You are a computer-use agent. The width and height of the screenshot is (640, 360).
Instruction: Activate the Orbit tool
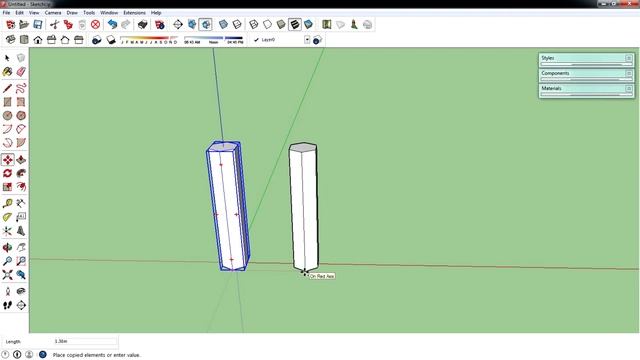click(7, 247)
